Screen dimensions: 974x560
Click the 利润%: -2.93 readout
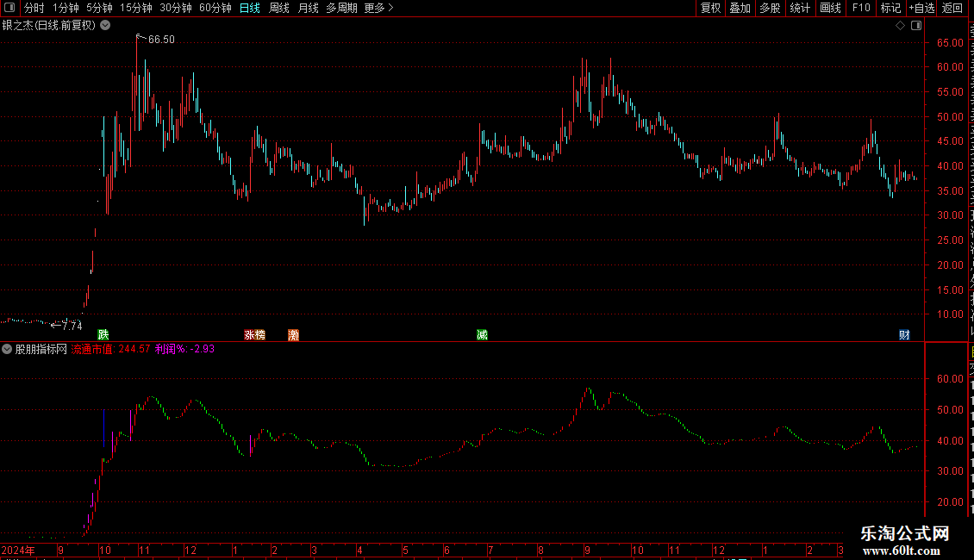click(x=184, y=349)
